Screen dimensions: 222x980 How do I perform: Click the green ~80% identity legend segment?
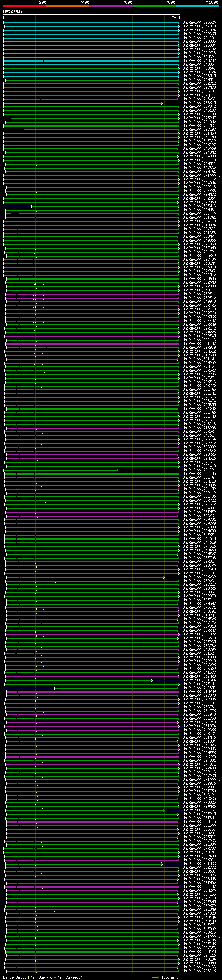tap(154, 6)
